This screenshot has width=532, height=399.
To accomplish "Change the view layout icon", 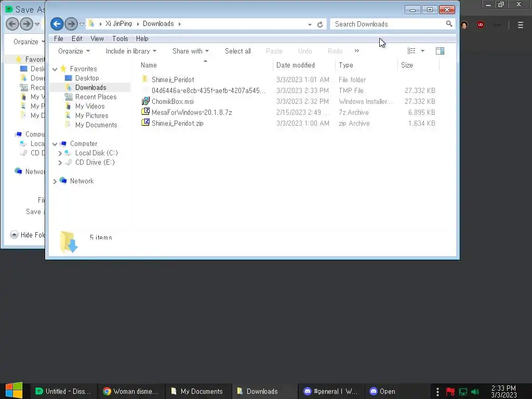I will pos(411,51).
